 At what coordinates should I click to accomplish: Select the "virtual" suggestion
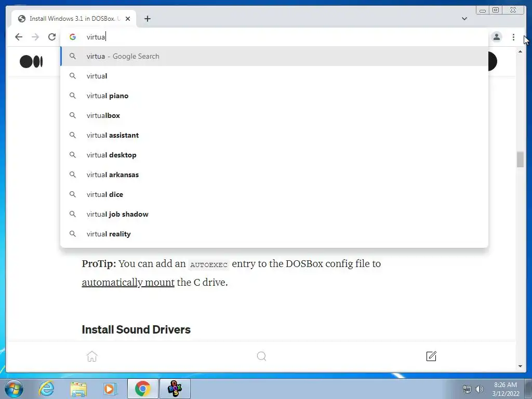coord(274,76)
